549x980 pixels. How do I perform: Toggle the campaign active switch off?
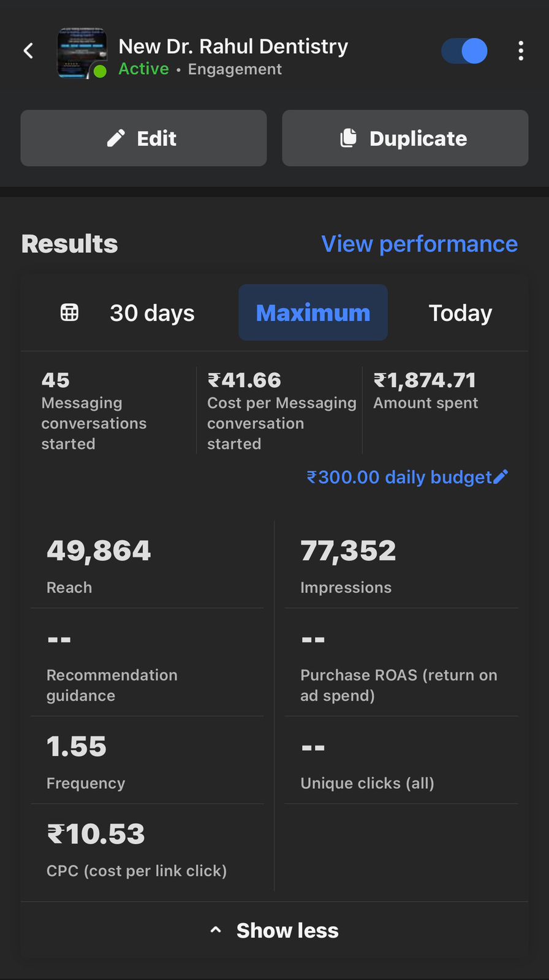pos(465,51)
